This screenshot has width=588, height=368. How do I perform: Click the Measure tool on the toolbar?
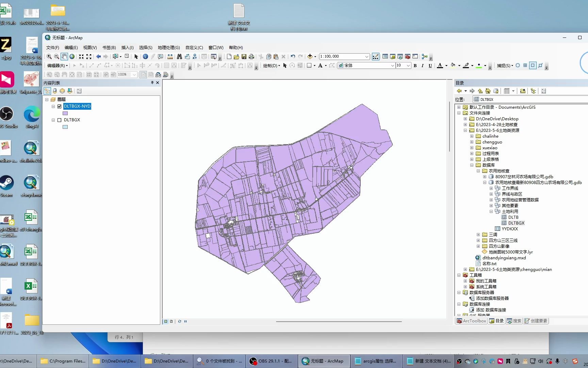[x=170, y=57]
